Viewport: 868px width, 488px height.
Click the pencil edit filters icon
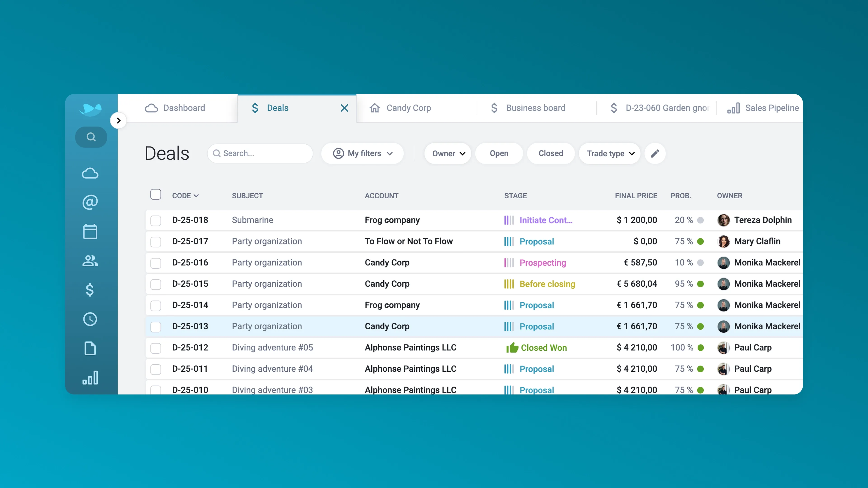click(x=655, y=154)
